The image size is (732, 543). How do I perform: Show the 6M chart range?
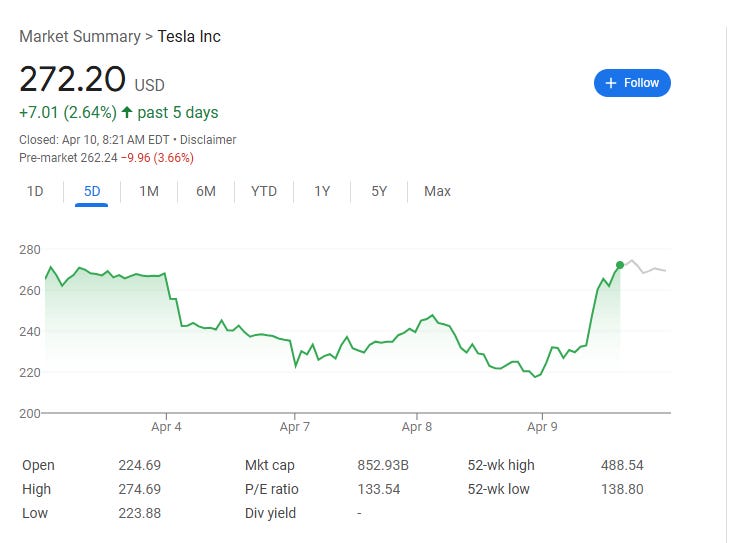point(206,191)
